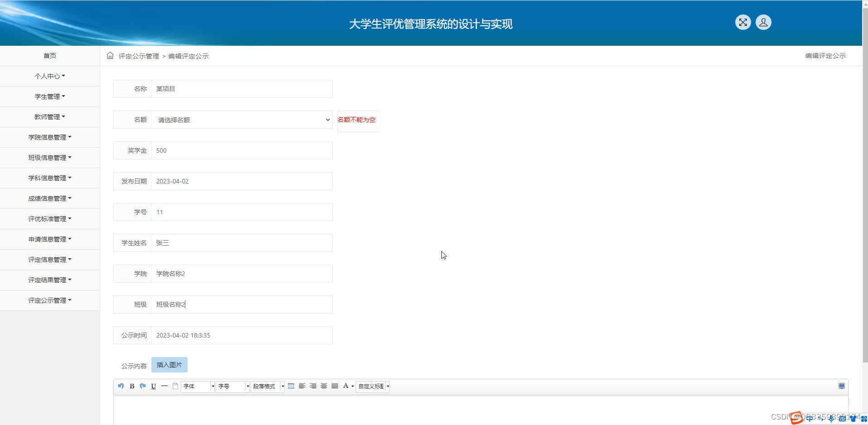
Task: Expand 个人中心 sidebar menu
Action: [50, 76]
